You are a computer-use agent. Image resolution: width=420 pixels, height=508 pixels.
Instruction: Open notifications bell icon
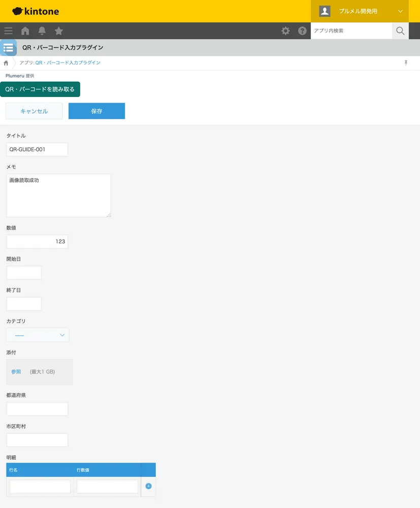coord(42,31)
